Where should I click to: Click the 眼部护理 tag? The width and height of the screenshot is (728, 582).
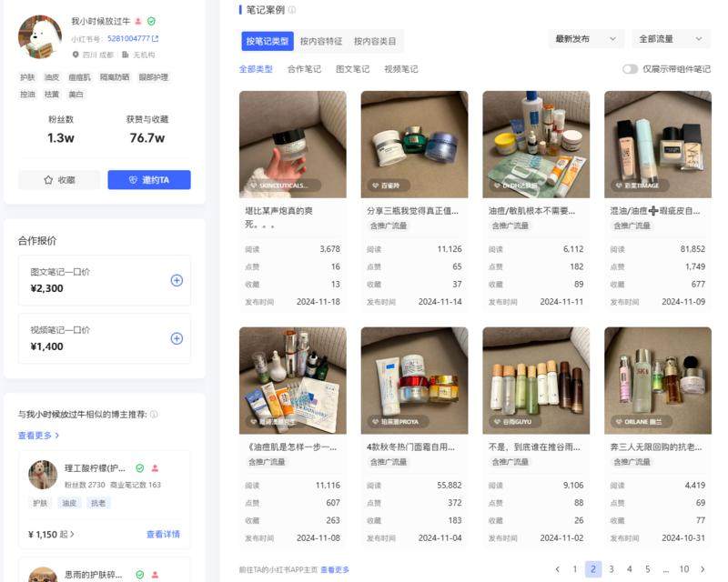154,77
